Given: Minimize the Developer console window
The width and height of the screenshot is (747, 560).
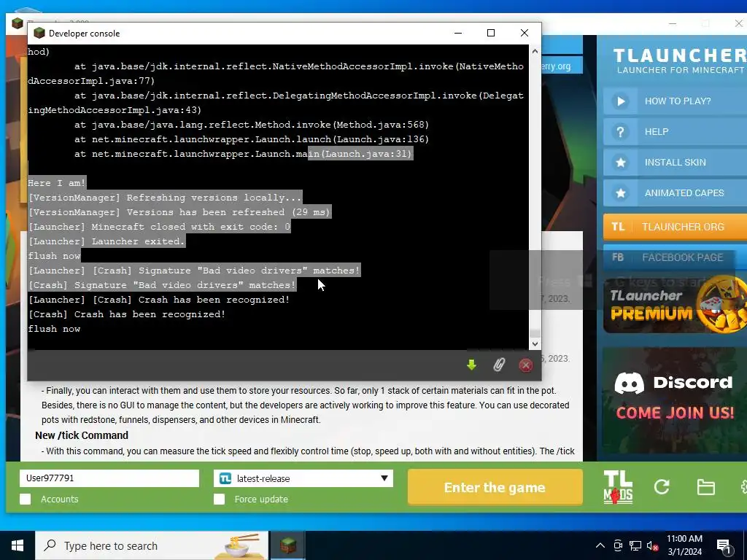Looking at the screenshot, I should (x=458, y=33).
